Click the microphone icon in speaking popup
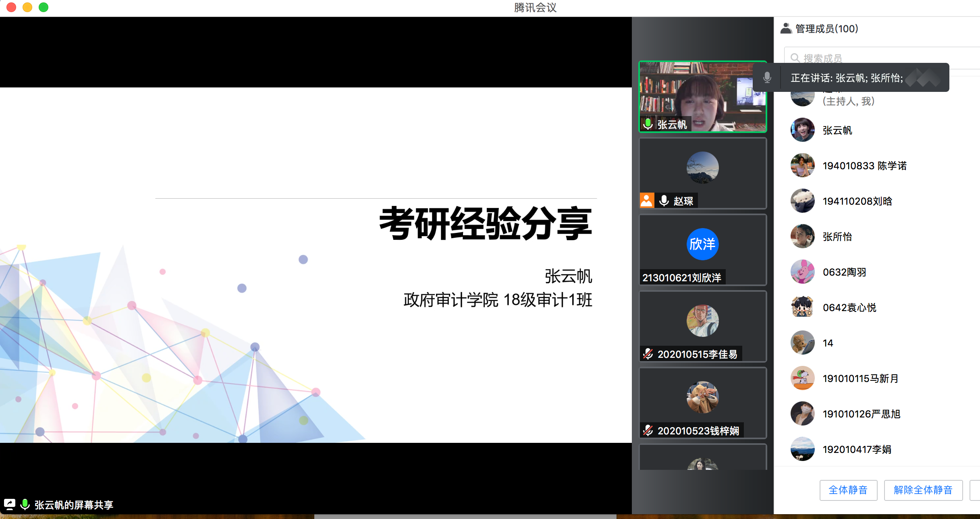The width and height of the screenshot is (980, 519). [767, 77]
